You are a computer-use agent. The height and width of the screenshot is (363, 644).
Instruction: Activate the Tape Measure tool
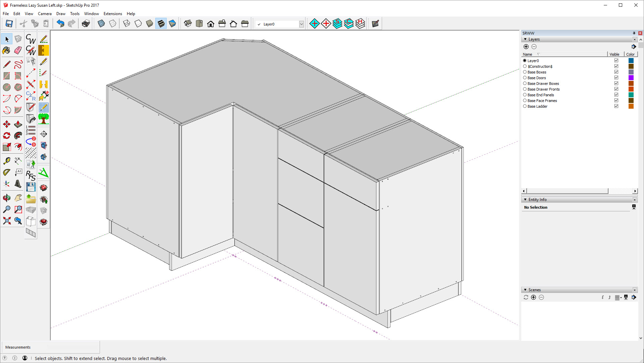(x=6, y=160)
